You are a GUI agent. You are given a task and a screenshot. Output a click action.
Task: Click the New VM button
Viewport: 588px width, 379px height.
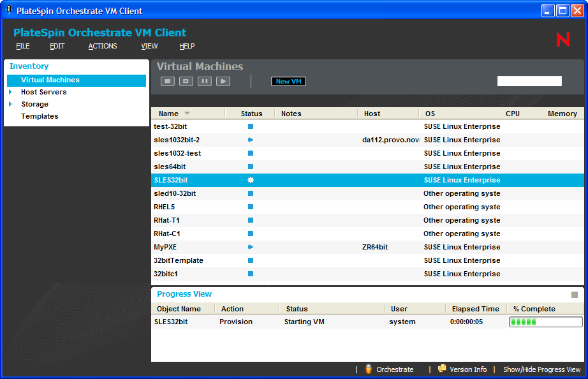[x=288, y=81]
